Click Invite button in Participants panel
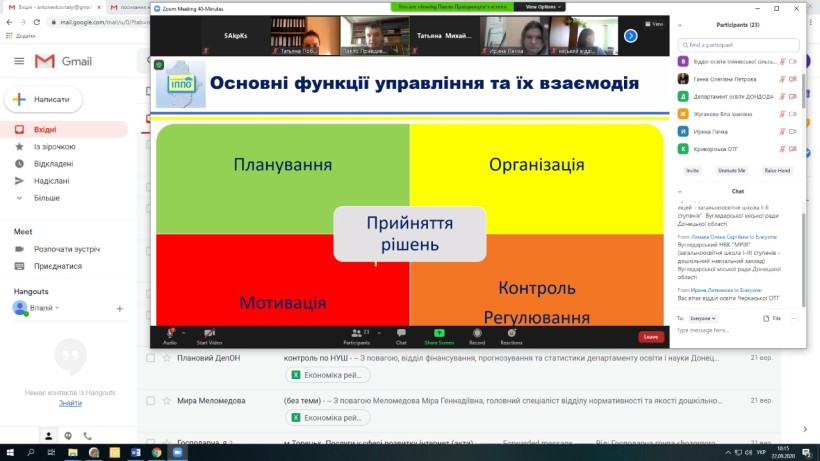 click(x=692, y=170)
